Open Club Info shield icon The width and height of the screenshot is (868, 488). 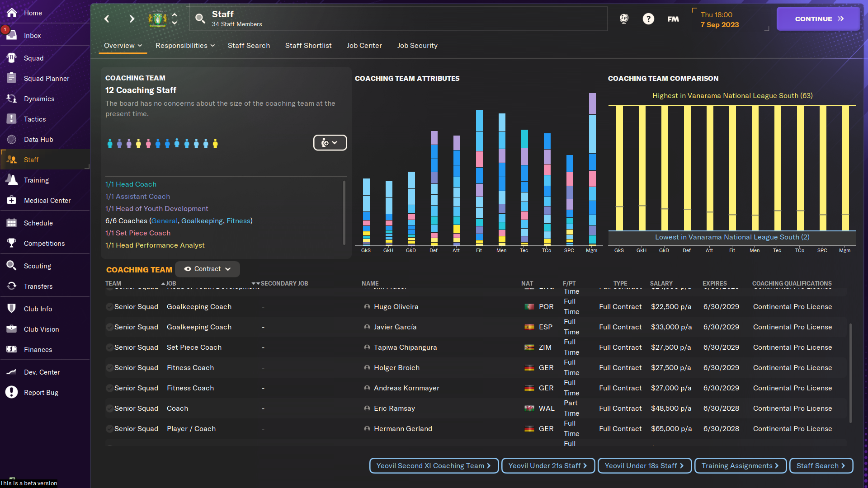12,309
